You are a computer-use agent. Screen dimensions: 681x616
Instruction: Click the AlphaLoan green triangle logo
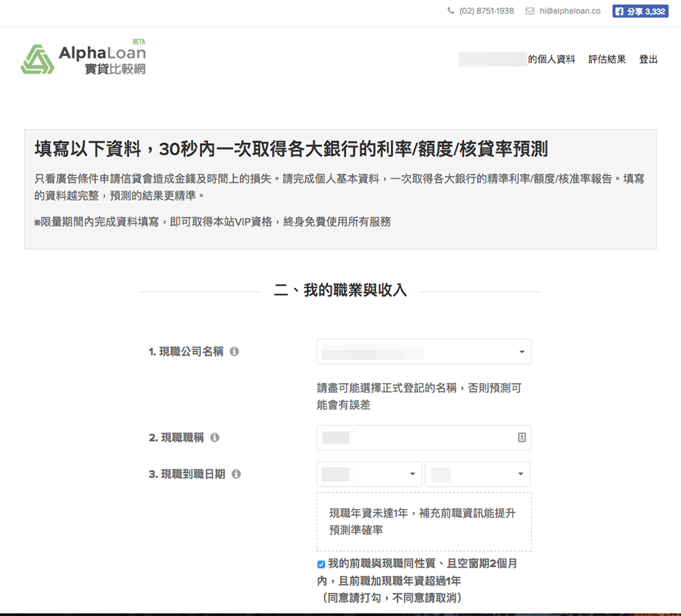coord(37,59)
